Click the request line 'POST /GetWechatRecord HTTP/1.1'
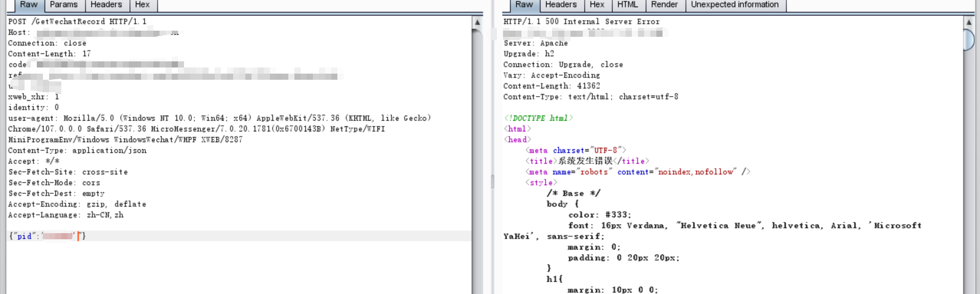The width and height of the screenshot is (980, 294). tap(77, 21)
